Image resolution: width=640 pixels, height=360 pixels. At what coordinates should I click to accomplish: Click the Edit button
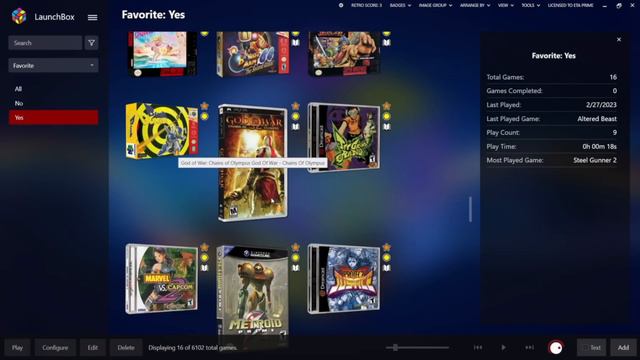tap(93, 348)
